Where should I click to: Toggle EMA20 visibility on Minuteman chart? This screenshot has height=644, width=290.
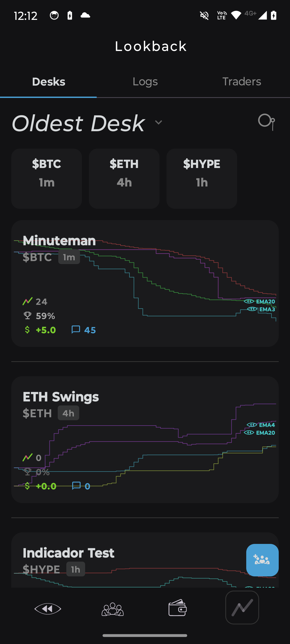point(249,301)
